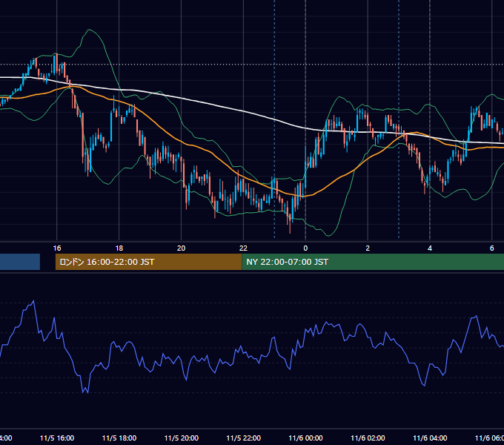Screen dimensions: 504x445
Task: Click hour label 20 on upper axis
Action: click(x=182, y=248)
